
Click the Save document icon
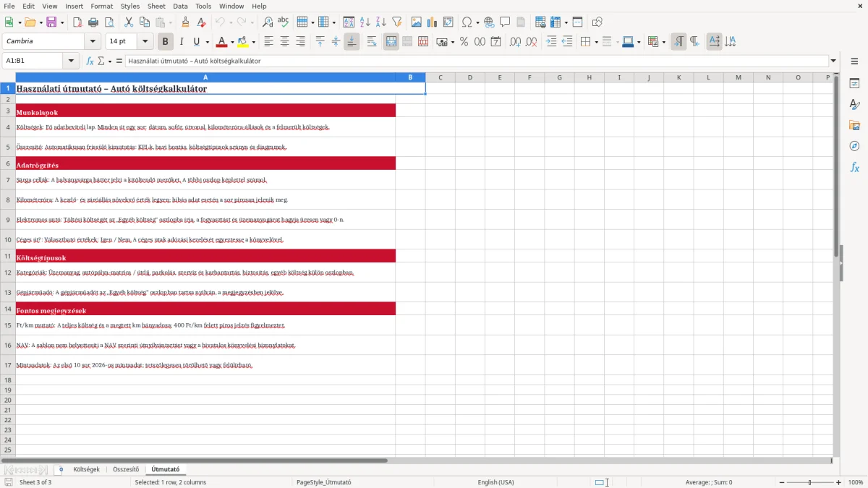click(x=51, y=22)
